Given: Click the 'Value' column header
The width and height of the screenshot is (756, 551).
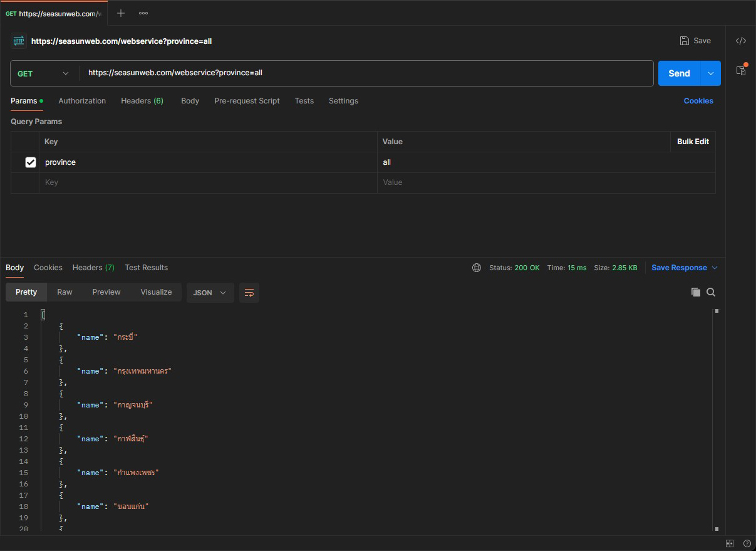Looking at the screenshot, I should tap(393, 142).
